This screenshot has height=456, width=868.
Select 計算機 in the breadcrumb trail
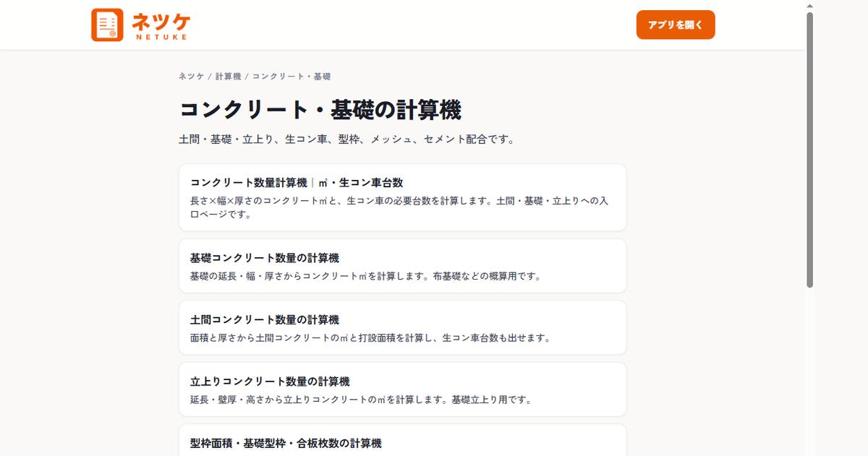[228, 76]
